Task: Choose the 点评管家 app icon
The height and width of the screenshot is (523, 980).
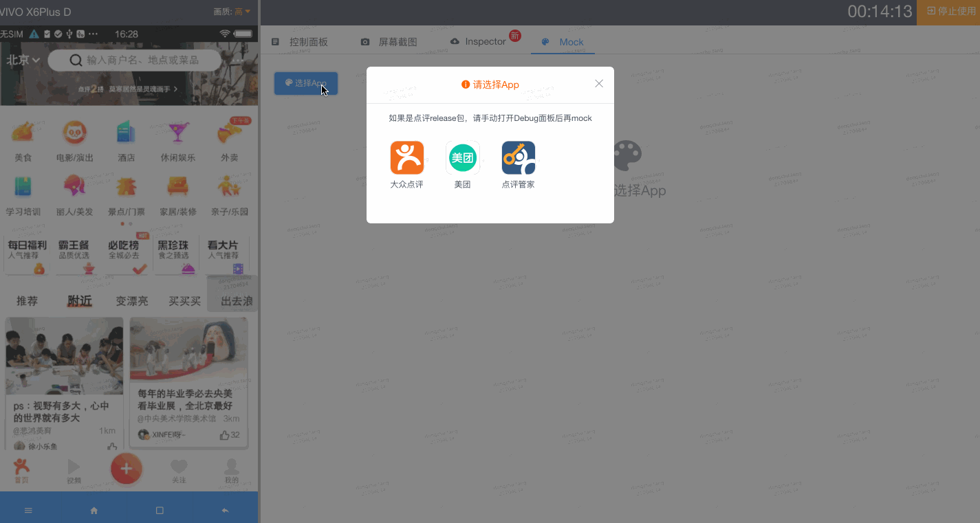Action: (x=519, y=157)
